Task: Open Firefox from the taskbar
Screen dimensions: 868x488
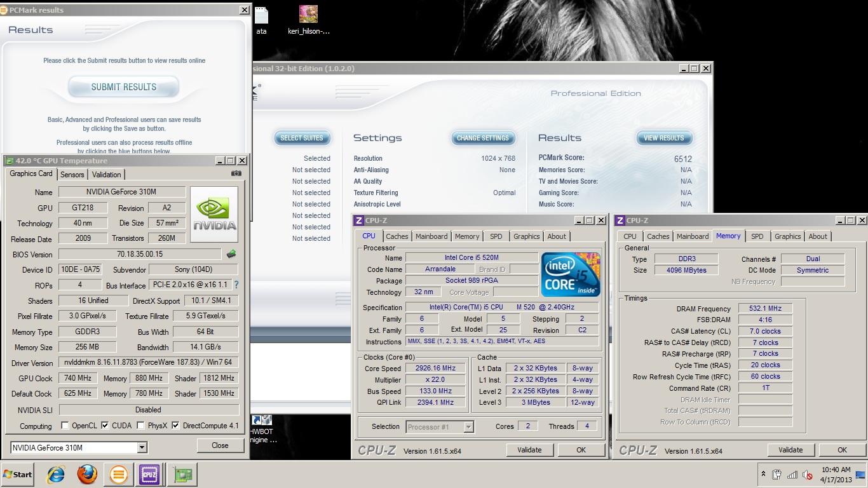Action: click(x=87, y=475)
